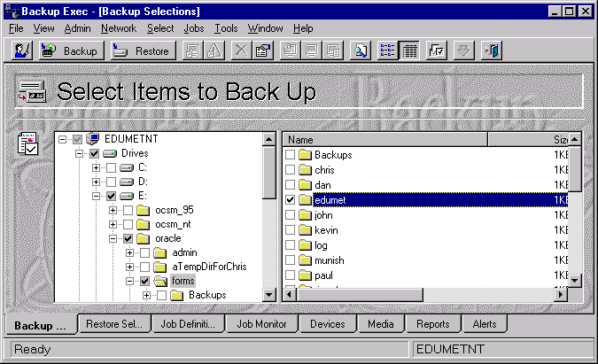Screen dimensions: 598x364
Task: Click the grayed down-arrow toolbar icon
Action: pyautogui.click(x=464, y=50)
